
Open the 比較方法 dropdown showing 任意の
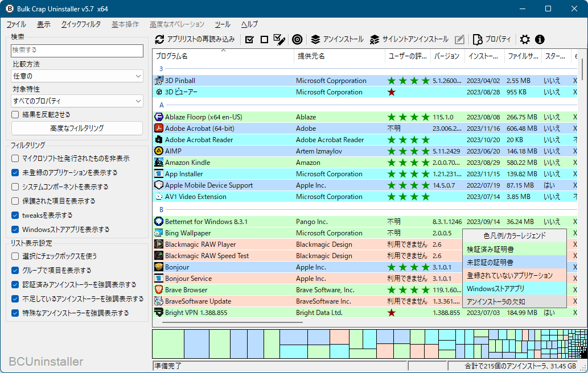[x=77, y=76]
